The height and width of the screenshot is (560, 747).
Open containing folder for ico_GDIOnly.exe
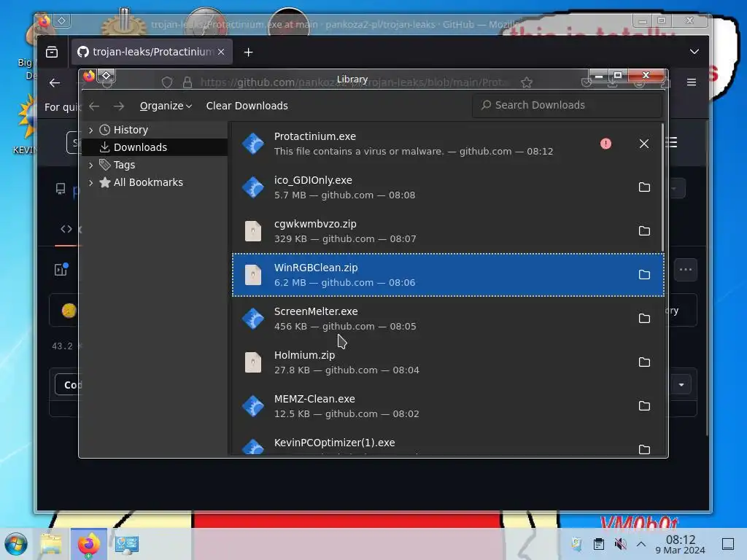coord(644,187)
